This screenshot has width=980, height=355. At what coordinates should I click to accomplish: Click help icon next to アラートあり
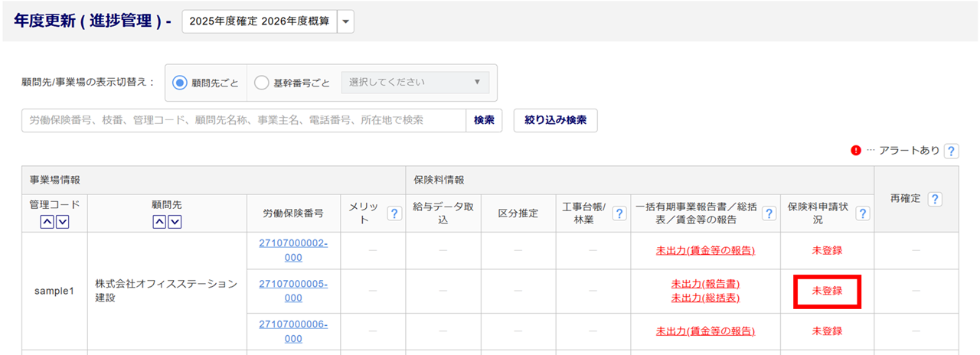click(951, 151)
